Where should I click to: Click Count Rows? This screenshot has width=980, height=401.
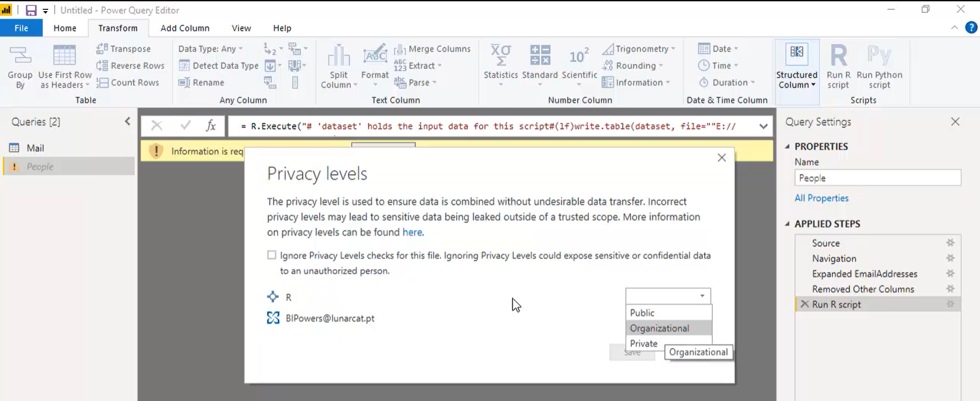(128, 82)
